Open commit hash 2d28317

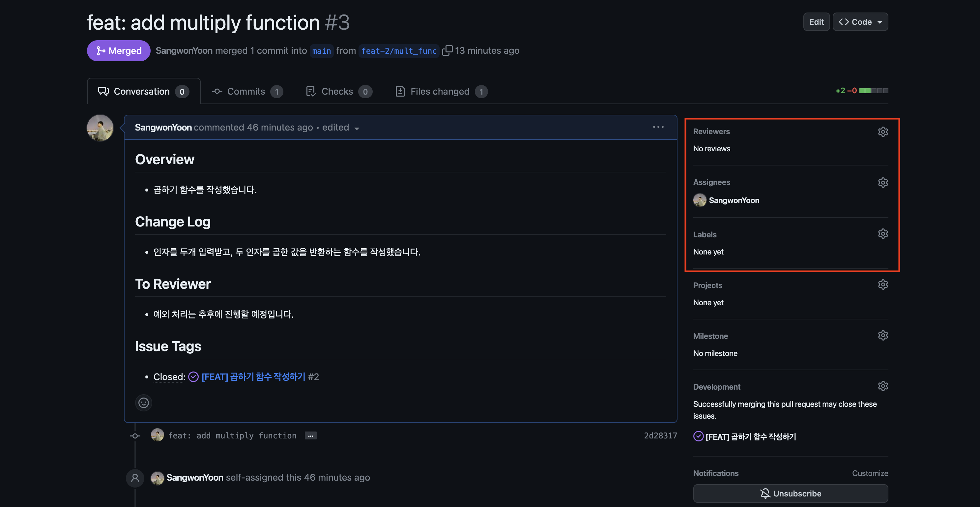(x=660, y=435)
